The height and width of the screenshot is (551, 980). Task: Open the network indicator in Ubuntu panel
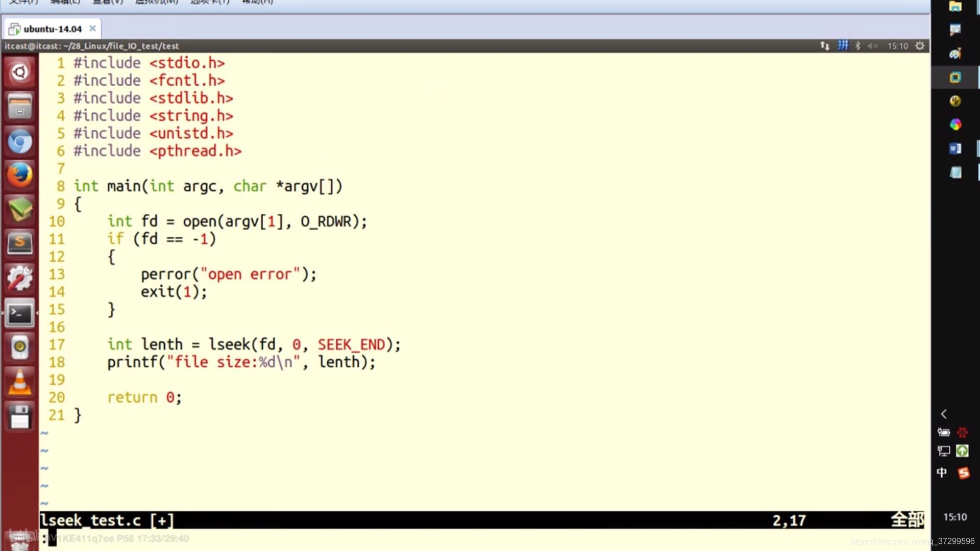pos(825,46)
